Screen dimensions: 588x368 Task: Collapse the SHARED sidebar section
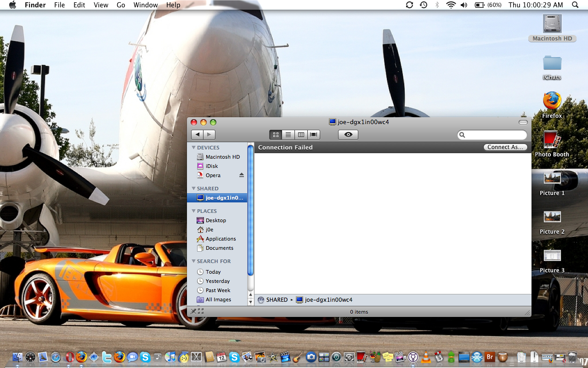(x=194, y=189)
